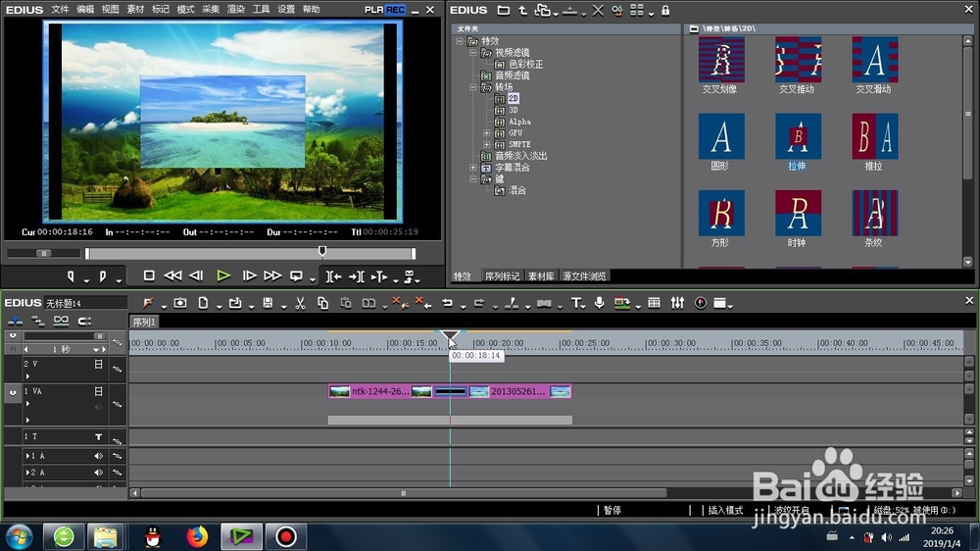
Task: Expand the 字幕混合 folder
Action: pyautogui.click(x=473, y=168)
